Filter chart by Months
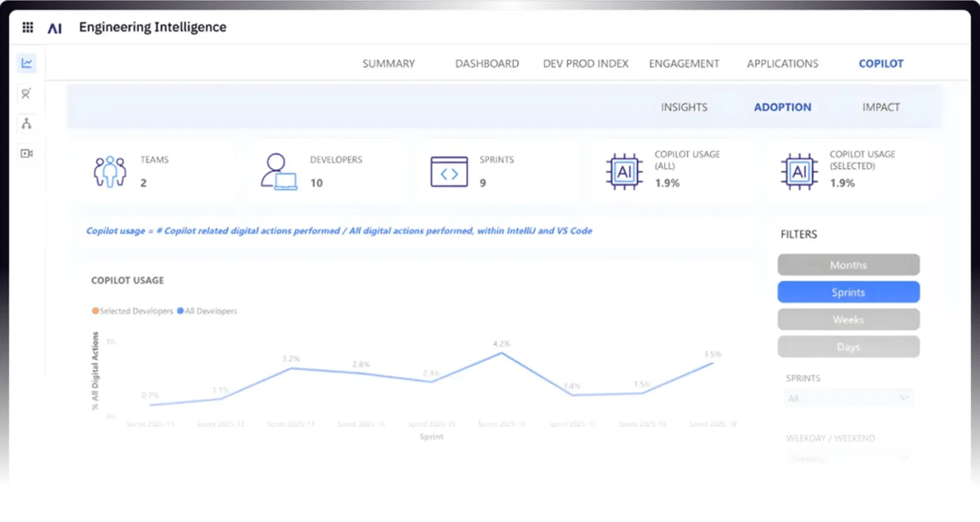 point(848,265)
